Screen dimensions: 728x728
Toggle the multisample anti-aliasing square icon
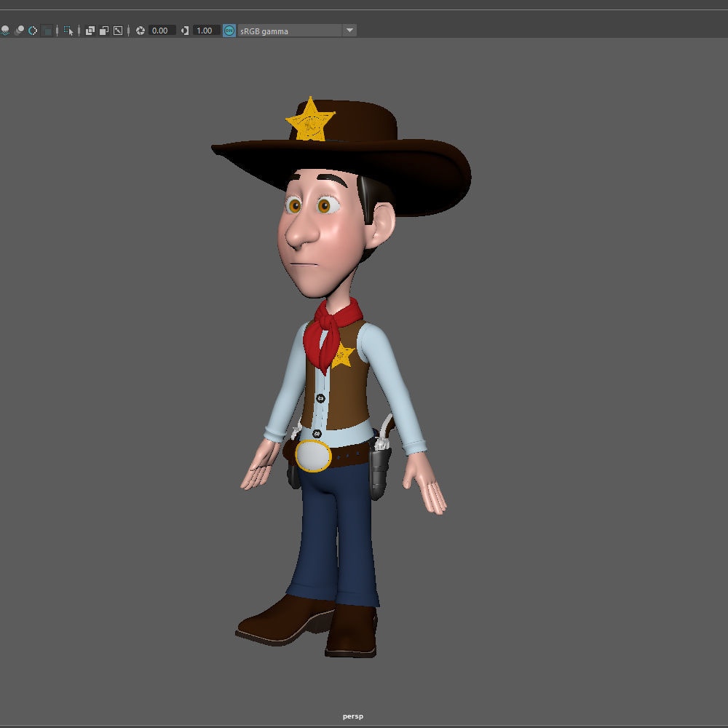pyautogui.click(x=47, y=31)
